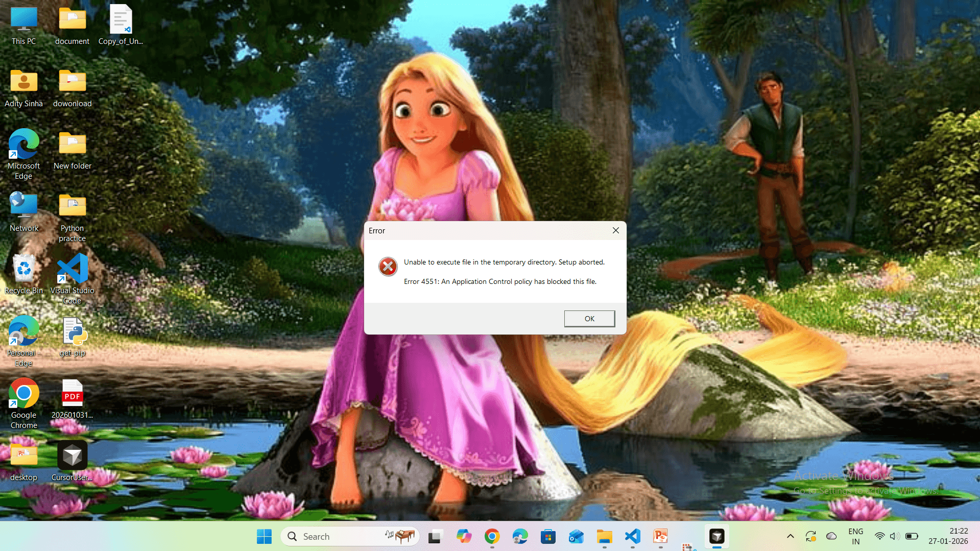Toggle Task View in taskbar
980x551 pixels.
435,536
